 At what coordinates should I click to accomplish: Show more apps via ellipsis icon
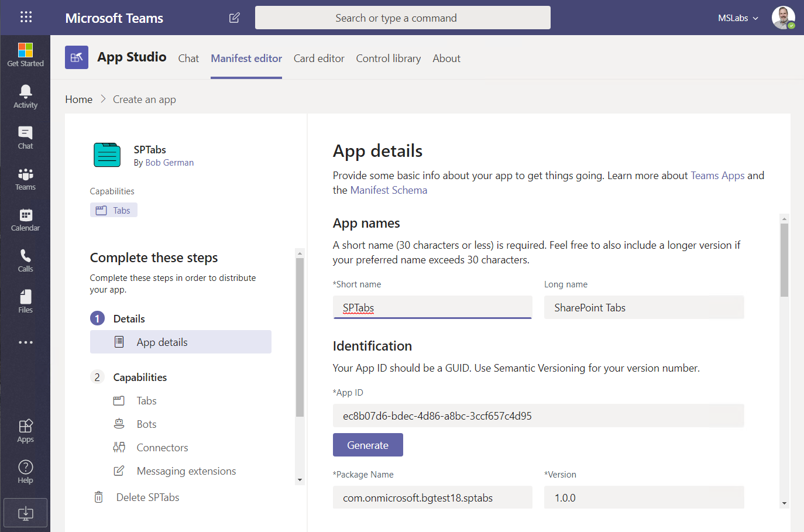(x=25, y=342)
